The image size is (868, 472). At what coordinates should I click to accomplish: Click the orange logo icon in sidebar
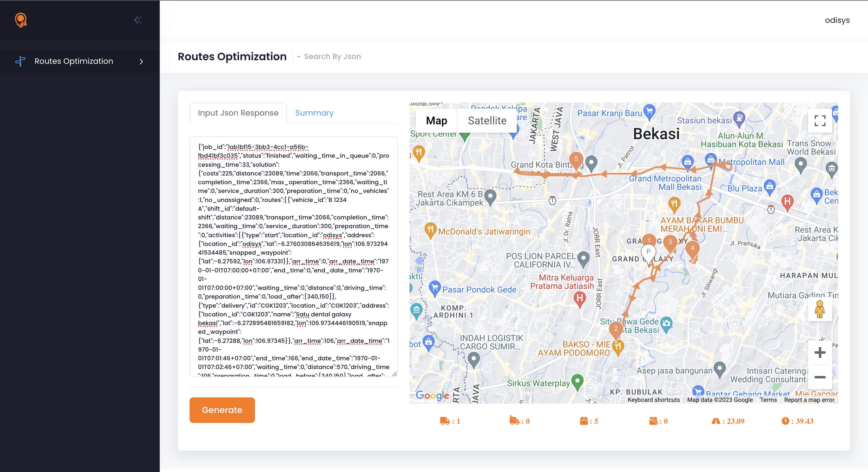[21, 20]
